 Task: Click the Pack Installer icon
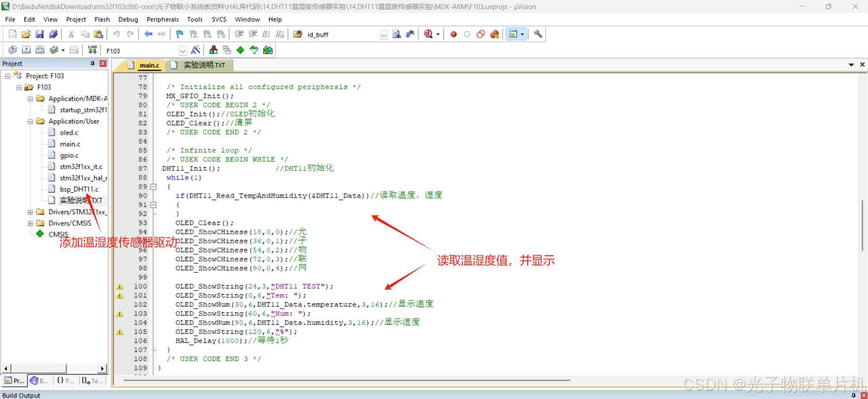point(268,50)
